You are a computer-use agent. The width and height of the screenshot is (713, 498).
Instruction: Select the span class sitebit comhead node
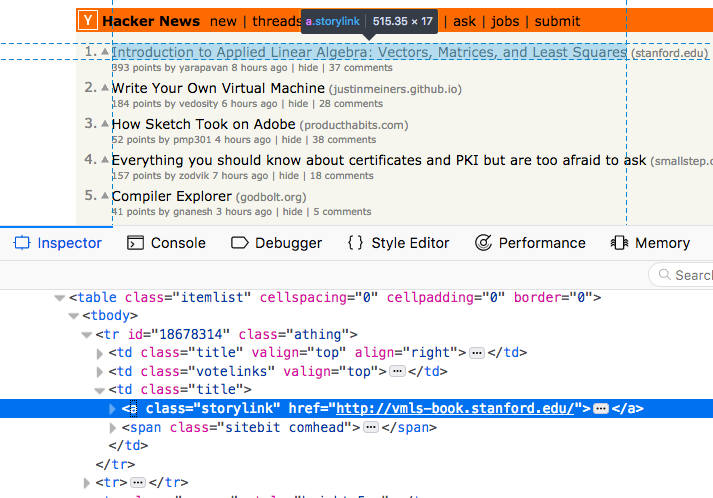[279, 428]
